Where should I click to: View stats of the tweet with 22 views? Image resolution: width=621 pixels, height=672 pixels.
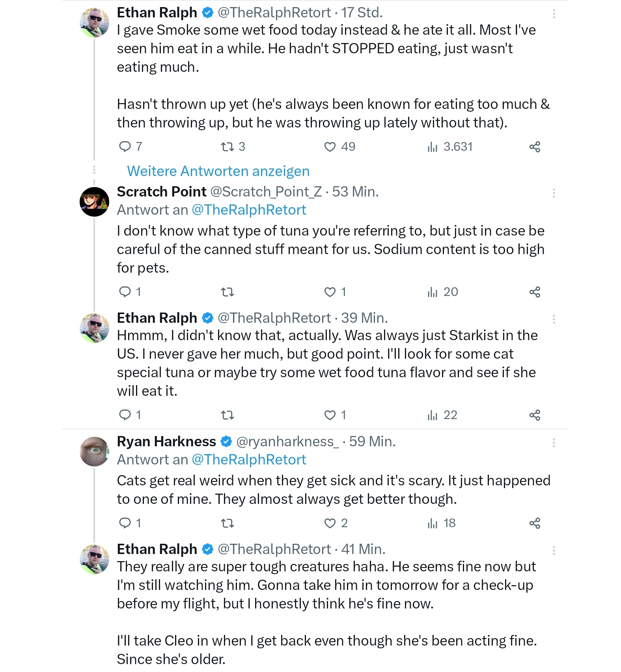442,415
